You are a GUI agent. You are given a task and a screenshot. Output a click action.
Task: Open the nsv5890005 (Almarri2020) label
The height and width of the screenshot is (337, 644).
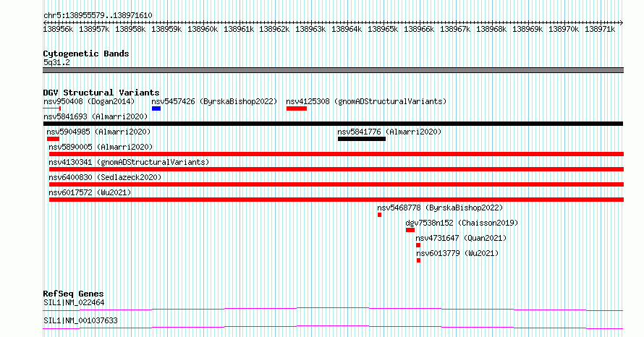point(101,147)
